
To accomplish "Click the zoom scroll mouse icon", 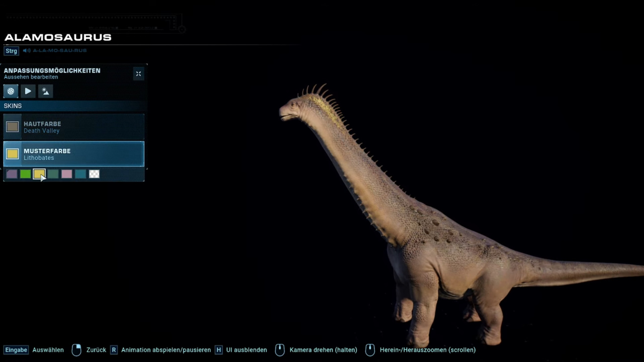I will pyautogui.click(x=370, y=350).
